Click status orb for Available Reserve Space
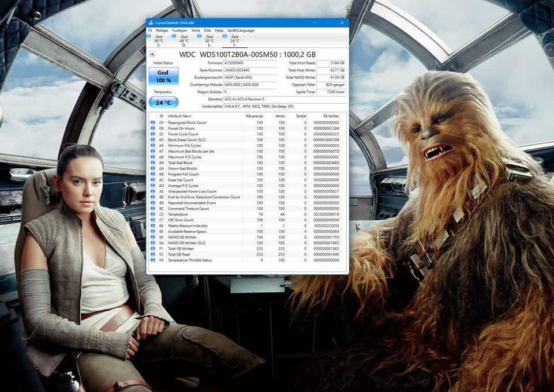Screen dimensions: 554x392 pos(152,232)
